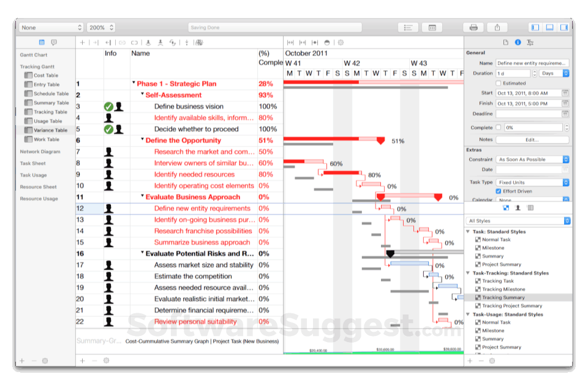Collapse Phase 1 - Strategic Plan disclosure triangle
Screen dimensions: 588x385
pyautogui.click(x=134, y=83)
